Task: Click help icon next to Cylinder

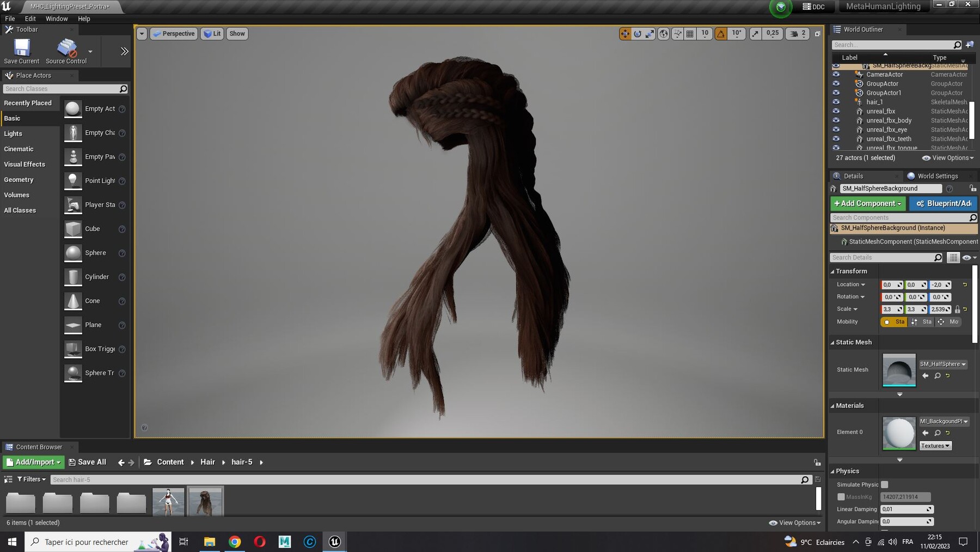Action: tap(122, 277)
